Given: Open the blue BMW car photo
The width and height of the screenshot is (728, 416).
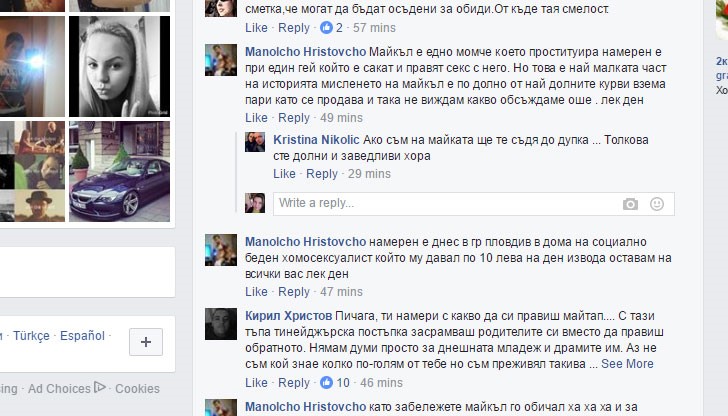Looking at the screenshot, I should (x=119, y=171).
